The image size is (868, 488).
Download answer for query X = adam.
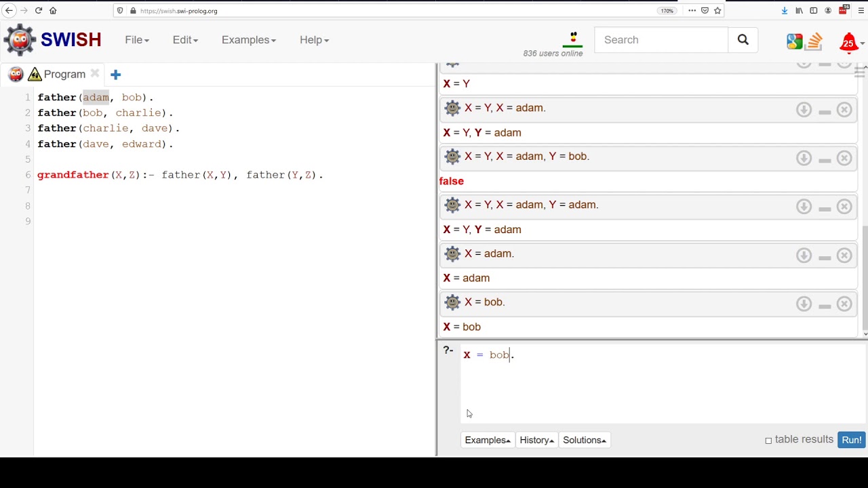click(x=804, y=256)
